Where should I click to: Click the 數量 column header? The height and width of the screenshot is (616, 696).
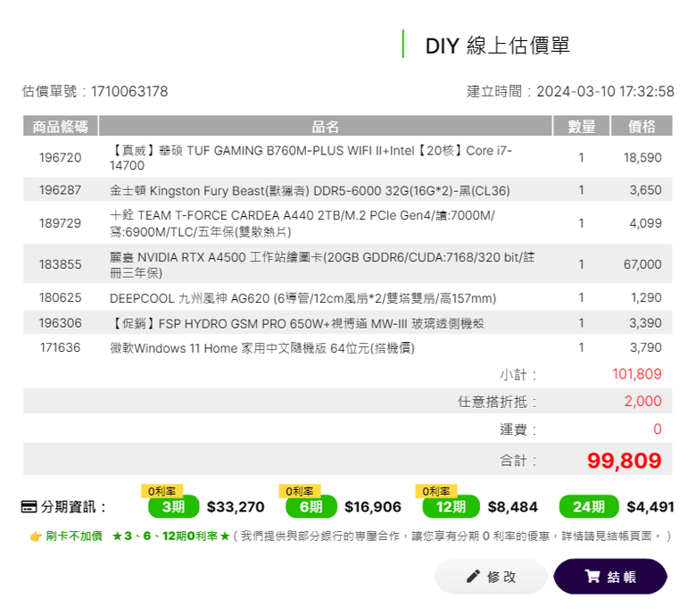pyautogui.click(x=582, y=126)
